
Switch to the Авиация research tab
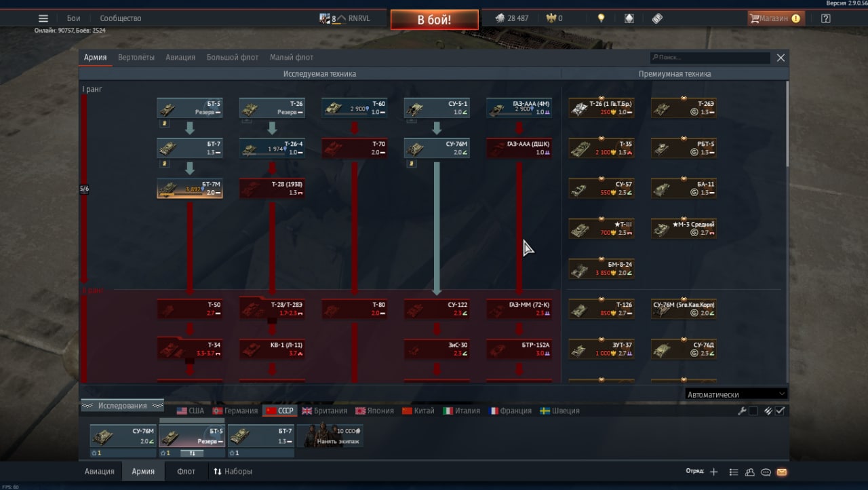click(180, 57)
